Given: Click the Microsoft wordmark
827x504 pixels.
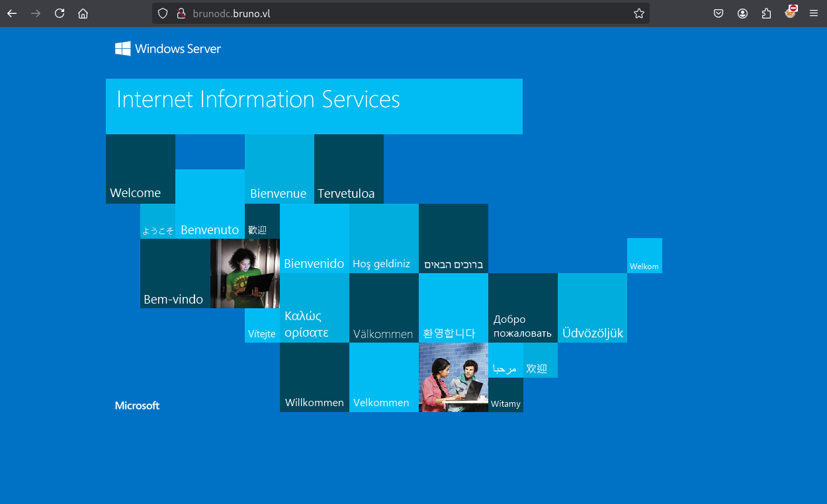Looking at the screenshot, I should [137, 405].
